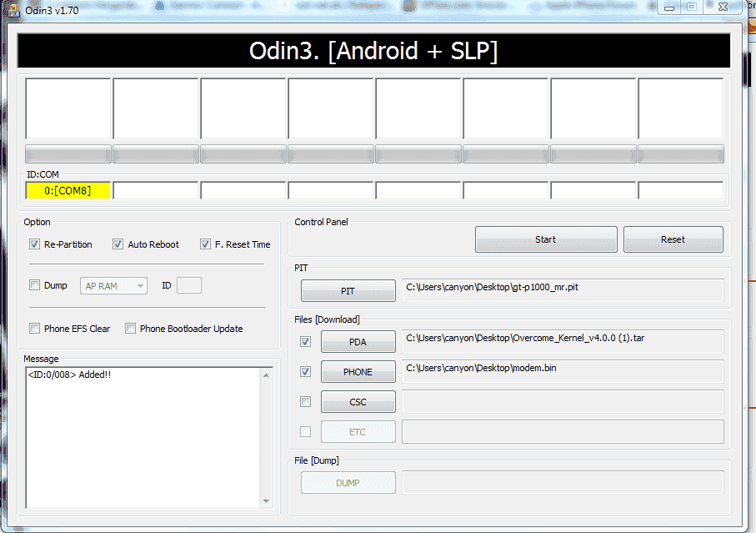Viewport: 756px width, 533px height.
Task: Click the empty ETC file path field
Action: point(563,432)
